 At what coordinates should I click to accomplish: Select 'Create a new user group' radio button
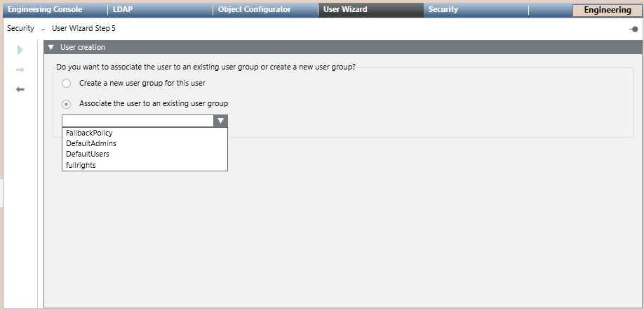tap(67, 83)
